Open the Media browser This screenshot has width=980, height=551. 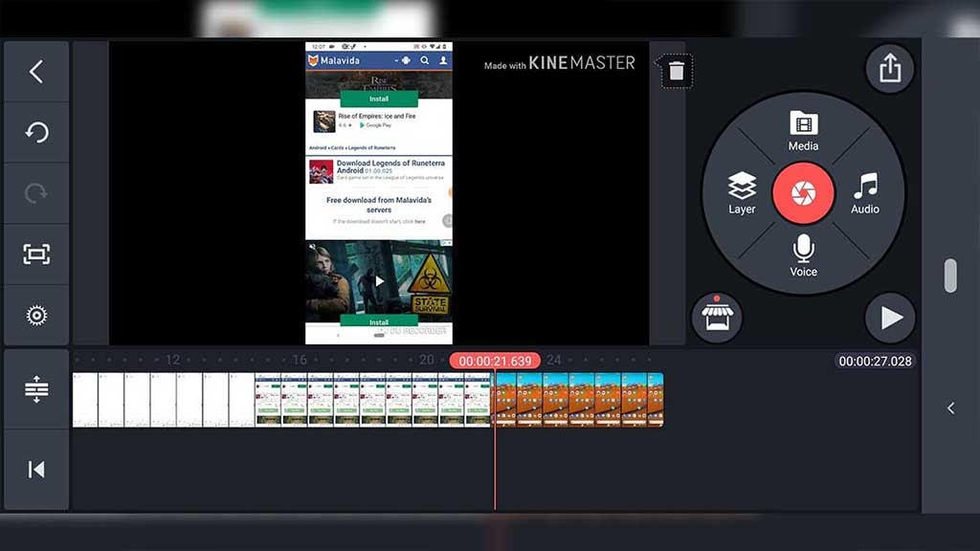pos(803,131)
